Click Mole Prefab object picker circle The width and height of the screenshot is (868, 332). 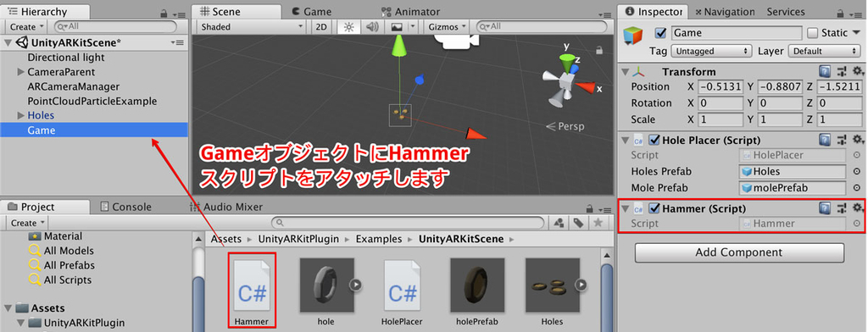(857, 188)
